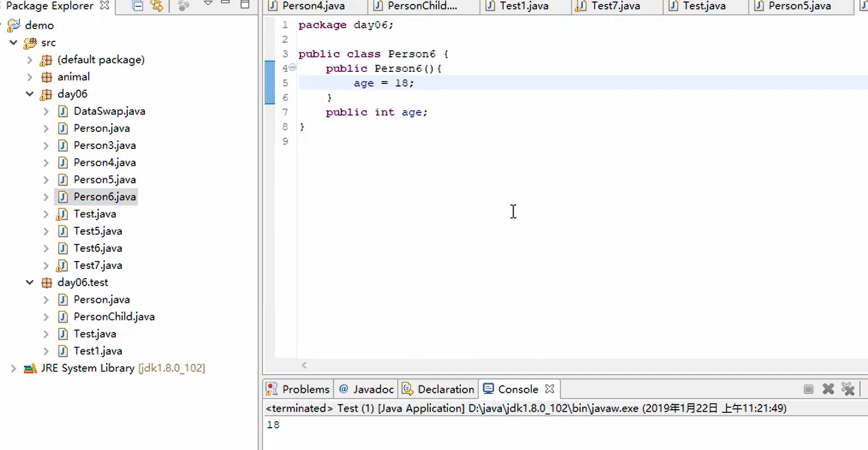This screenshot has width=868, height=450.
Task: Select the demo project name
Action: tap(39, 26)
